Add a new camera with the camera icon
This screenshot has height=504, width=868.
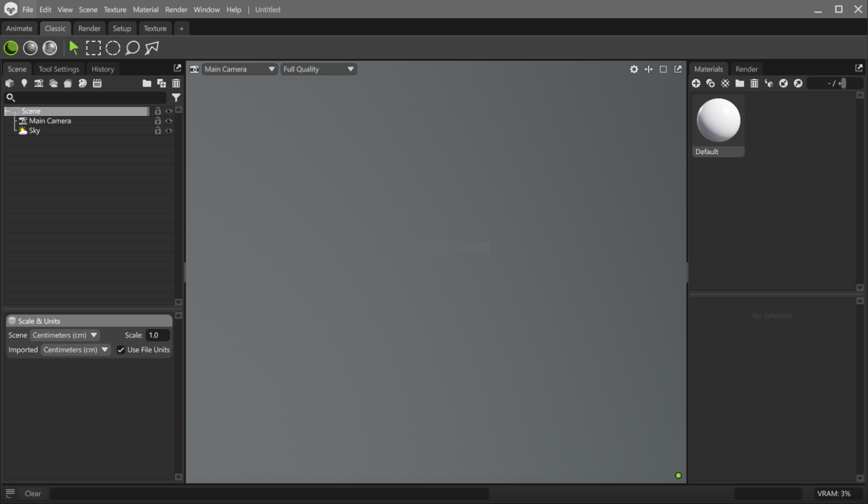(x=40, y=83)
